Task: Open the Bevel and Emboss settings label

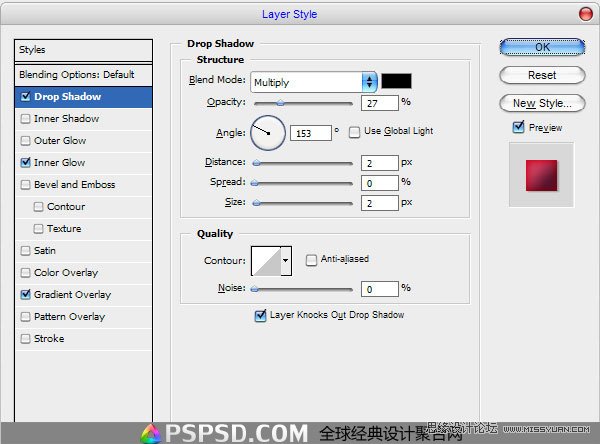Action: [75, 184]
